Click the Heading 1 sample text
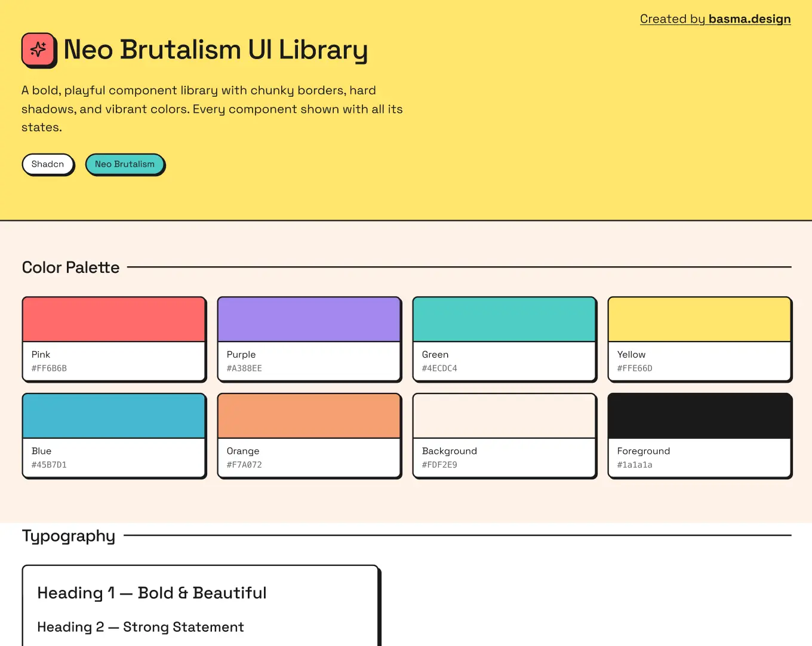The width and height of the screenshot is (812, 646). point(152,592)
